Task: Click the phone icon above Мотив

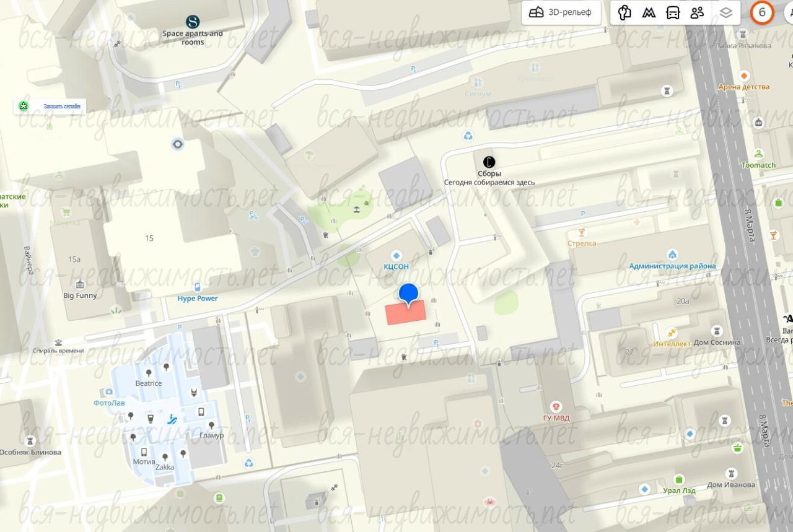Action: click(x=144, y=452)
